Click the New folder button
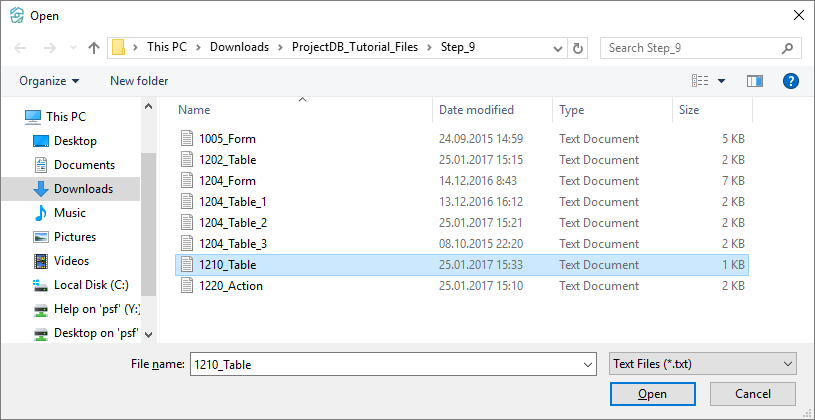This screenshot has height=420, width=815. (139, 81)
